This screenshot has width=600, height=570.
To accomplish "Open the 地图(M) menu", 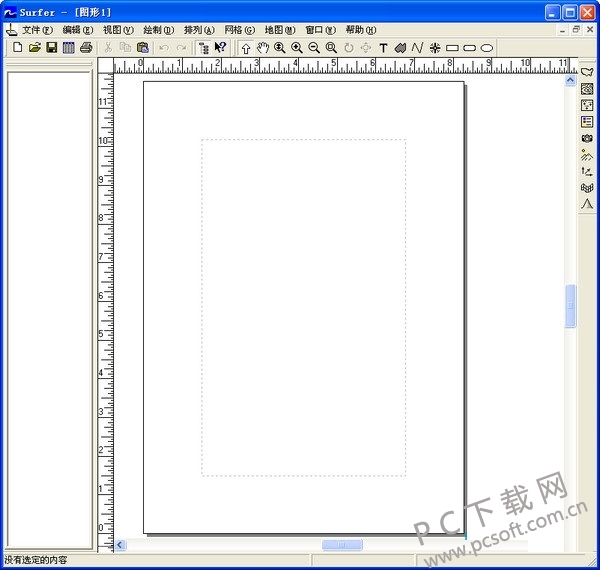I will (280, 30).
